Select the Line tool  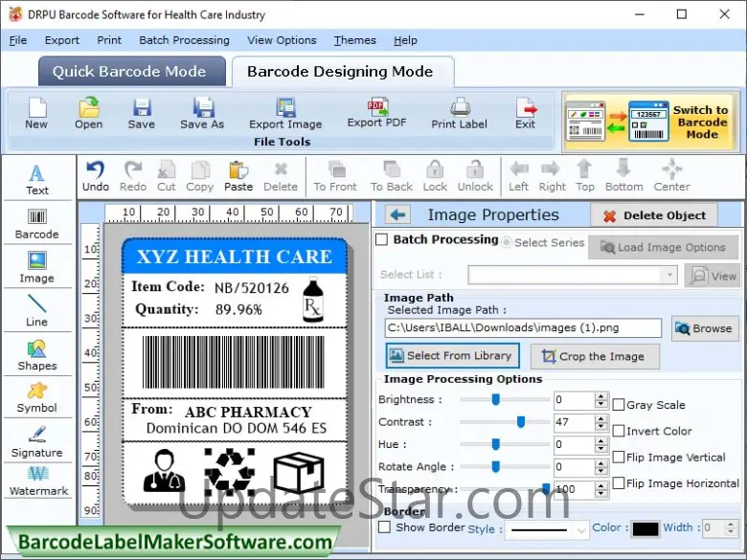(x=37, y=310)
